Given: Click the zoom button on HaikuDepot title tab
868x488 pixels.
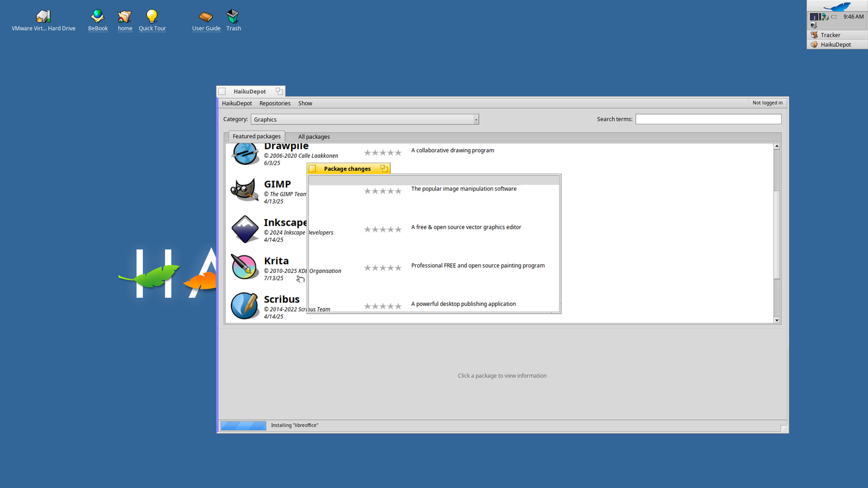Looking at the screenshot, I should [279, 91].
